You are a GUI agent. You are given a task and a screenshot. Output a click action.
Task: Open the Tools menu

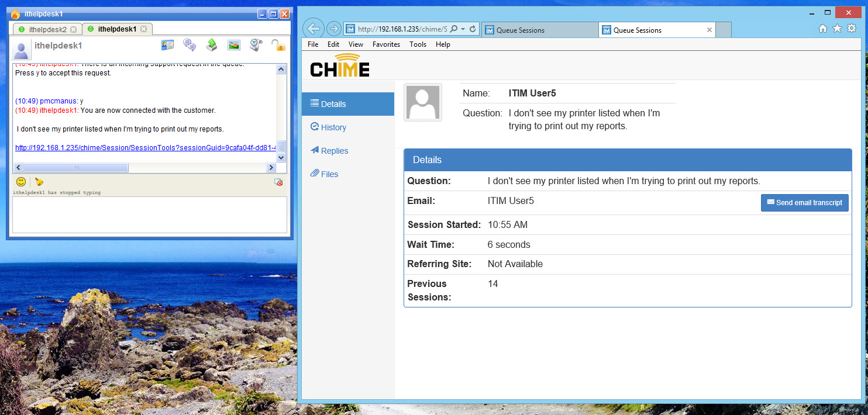[x=418, y=44]
